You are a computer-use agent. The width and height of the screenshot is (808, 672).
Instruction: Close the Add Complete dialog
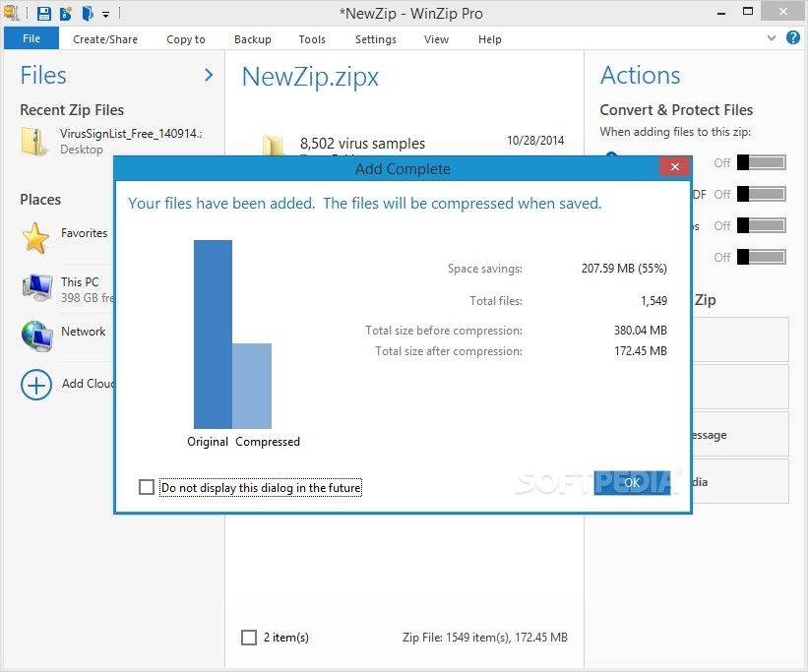coord(674,166)
